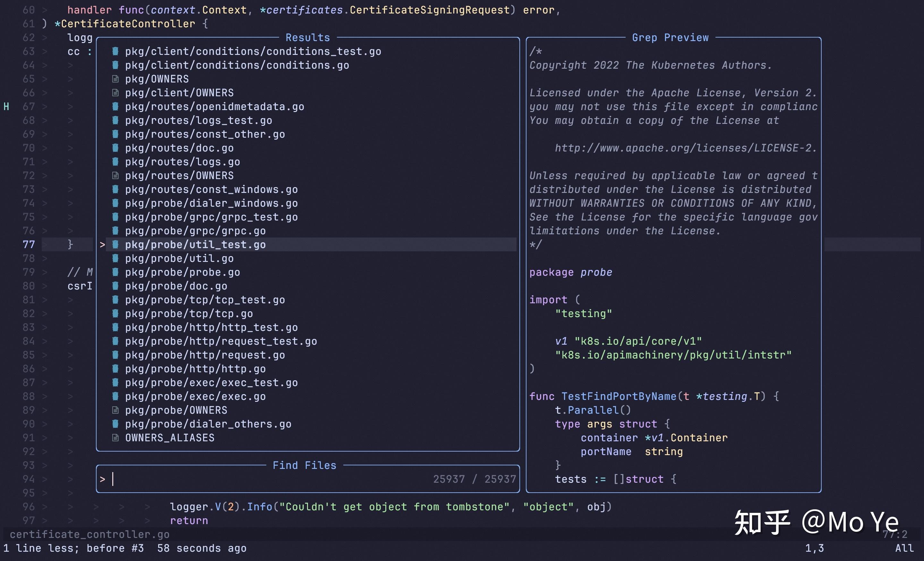The height and width of the screenshot is (561, 924).
Task: Expand the fold at line 67 marked H
Action: pos(45,107)
